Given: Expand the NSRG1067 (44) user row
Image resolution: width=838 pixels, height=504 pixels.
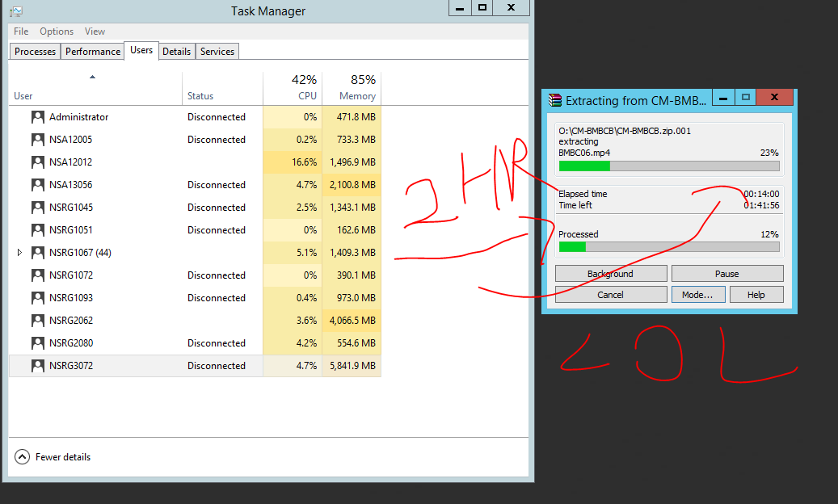Looking at the screenshot, I should coord(19,253).
